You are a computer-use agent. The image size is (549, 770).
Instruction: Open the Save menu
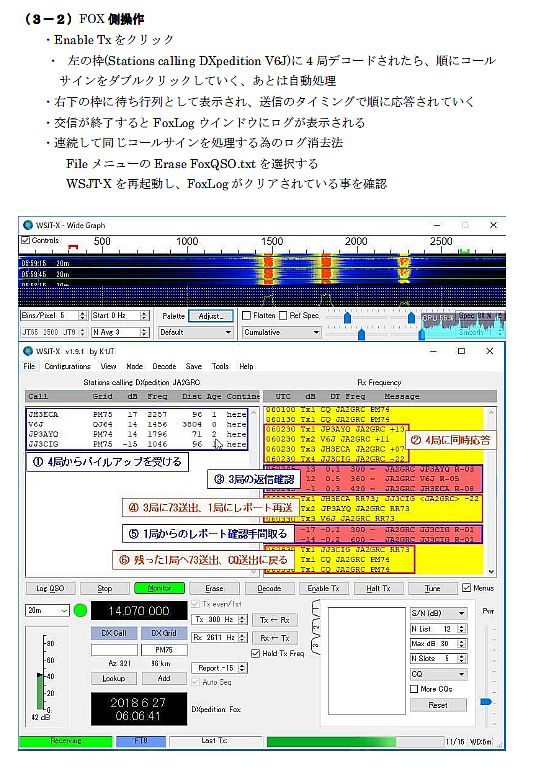tap(193, 366)
